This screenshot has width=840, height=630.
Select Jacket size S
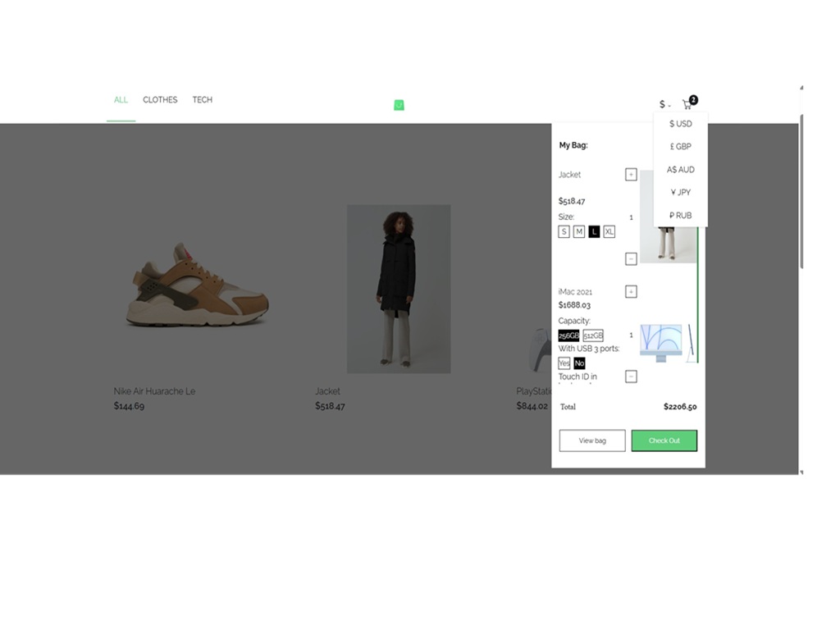click(x=564, y=232)
